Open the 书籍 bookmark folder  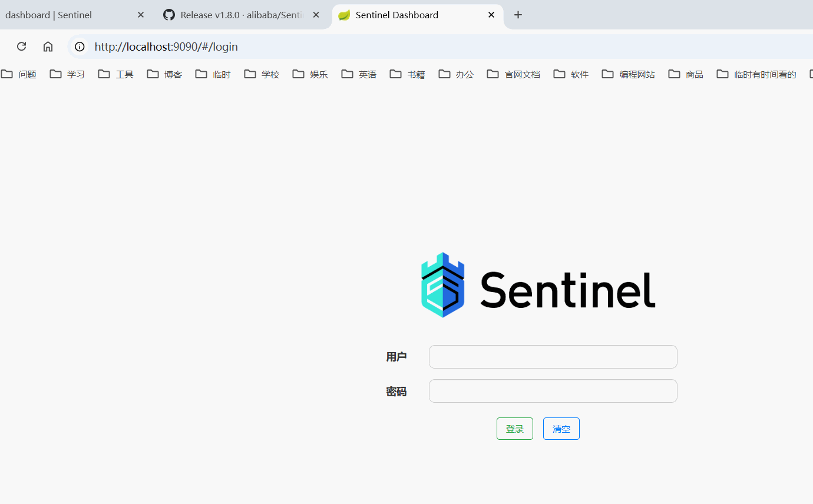pos(408,74)
